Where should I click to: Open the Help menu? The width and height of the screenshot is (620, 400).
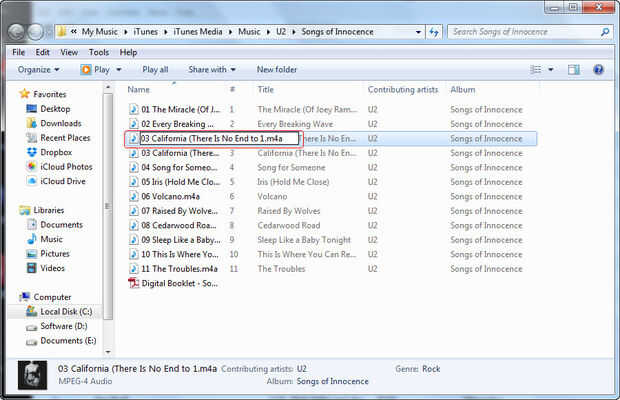point(128,52)
